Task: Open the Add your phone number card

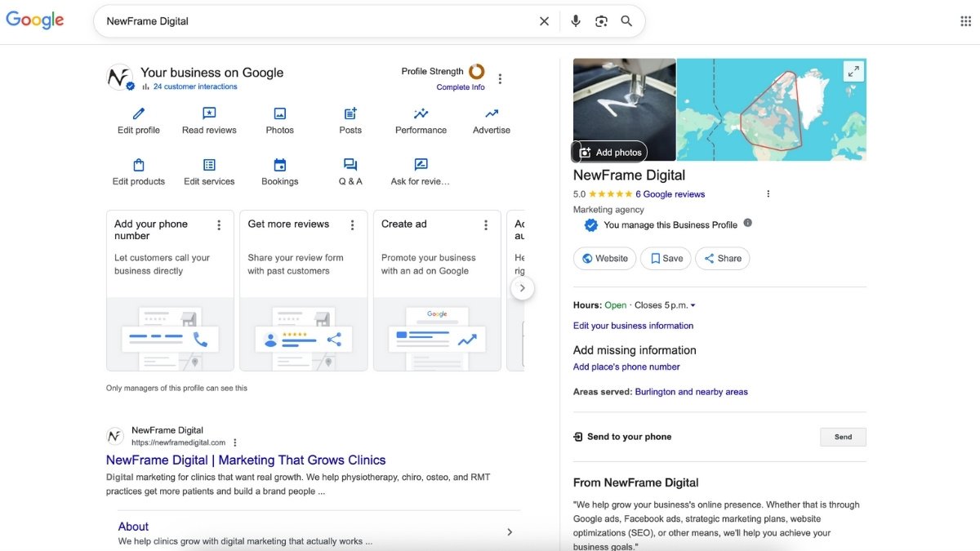Action: click(x=170, y=291)
